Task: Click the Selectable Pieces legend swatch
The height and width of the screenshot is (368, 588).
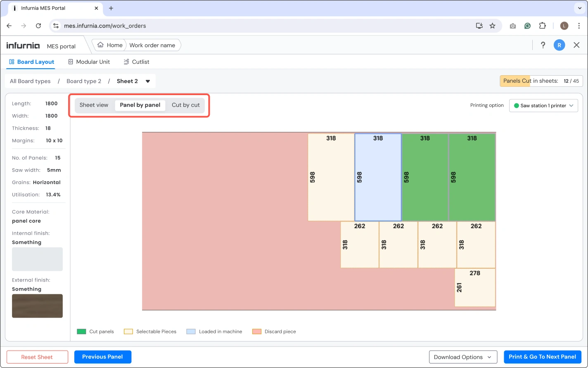Action: 128,332
